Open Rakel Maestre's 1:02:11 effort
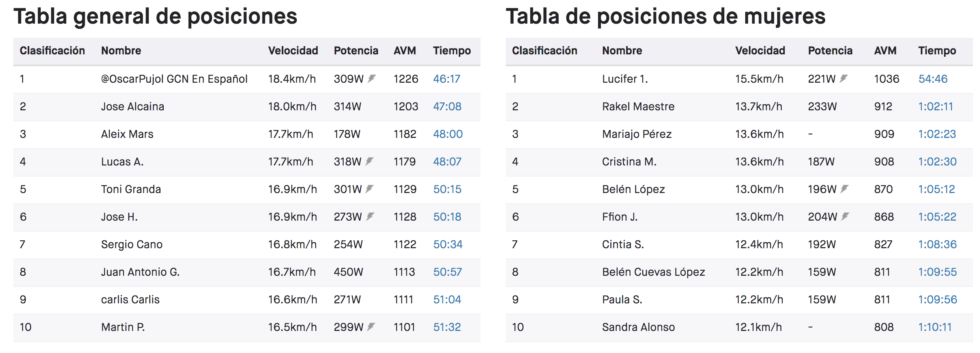This screenshot has height=353, width=980. coord(935,106)
